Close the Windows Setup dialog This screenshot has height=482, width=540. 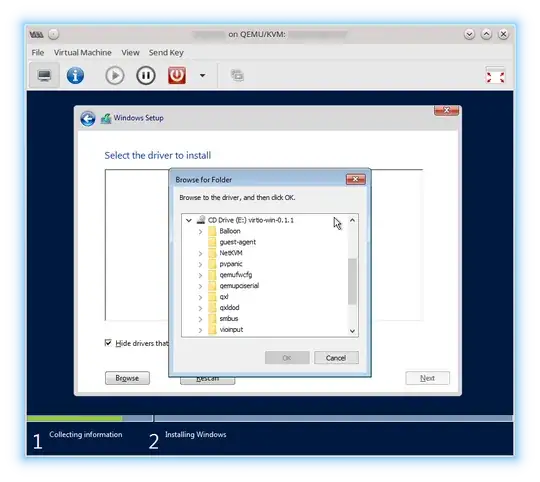(446, 110)
